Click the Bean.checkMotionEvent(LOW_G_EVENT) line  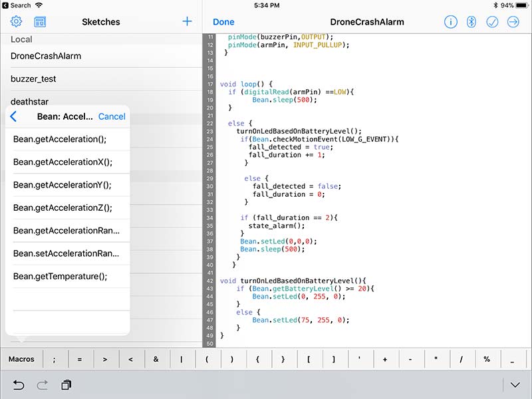[x=319, y=139]
